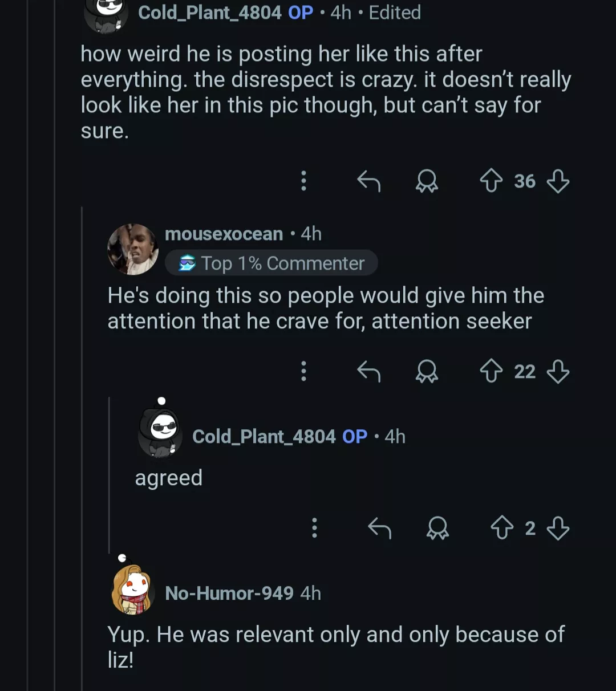Upvote the comment with 36 points
Screen dimensions: 616x691
(491, 181)
